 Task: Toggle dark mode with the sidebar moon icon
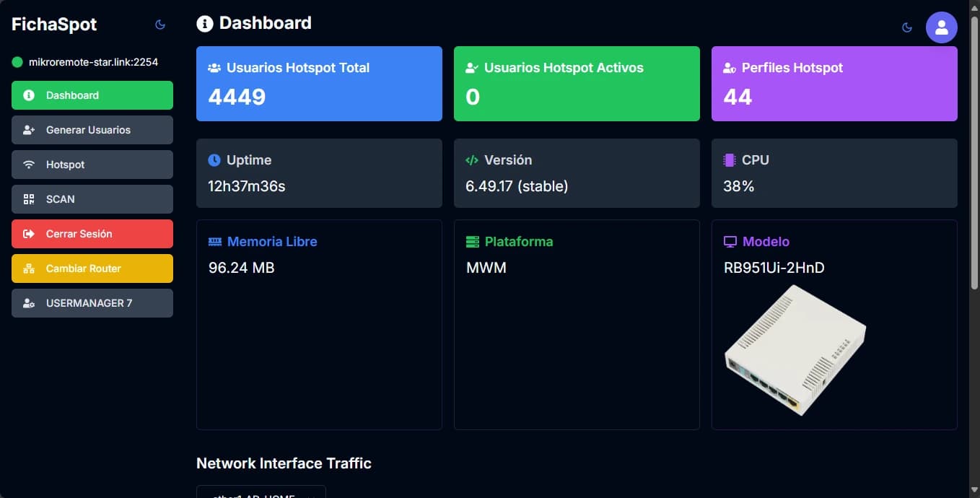tap(159, 24)
